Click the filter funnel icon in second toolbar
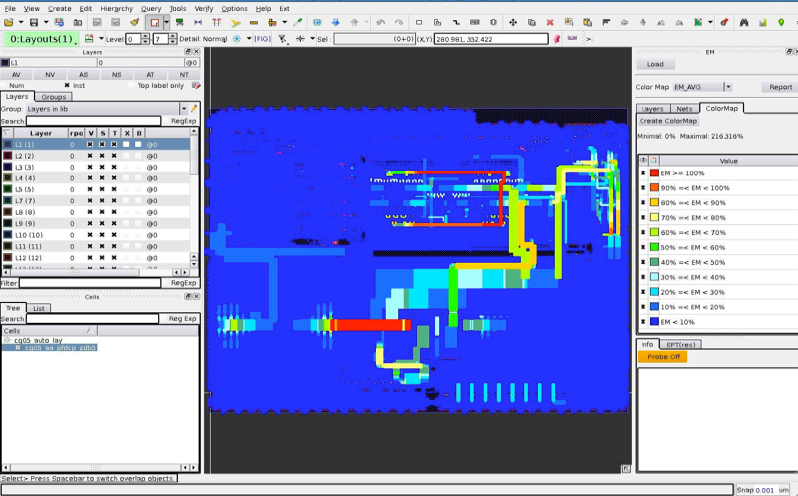The width and height of the screenshot is (798, 496). click(x=283, y=39)
